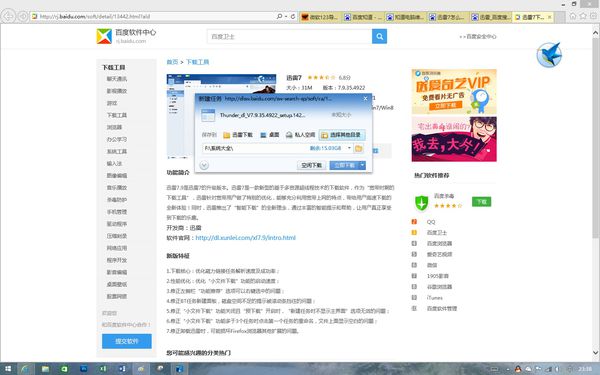Click the installer file icon in the dialog

point(208,115)
